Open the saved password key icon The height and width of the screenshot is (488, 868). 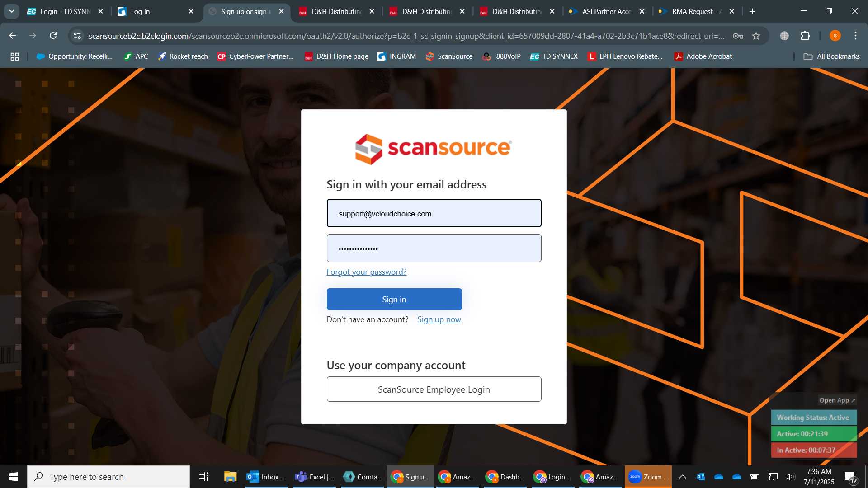pos(738,36)
